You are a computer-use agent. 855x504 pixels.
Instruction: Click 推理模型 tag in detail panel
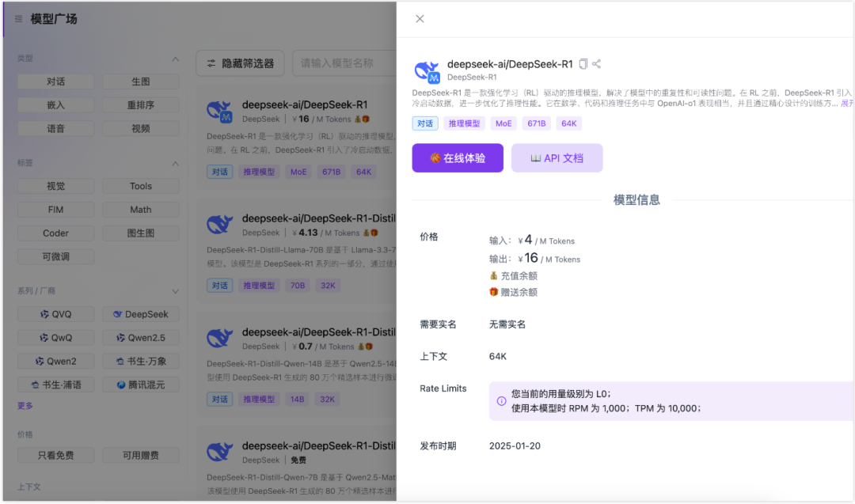pyautogui.click(x=464, y=123)
